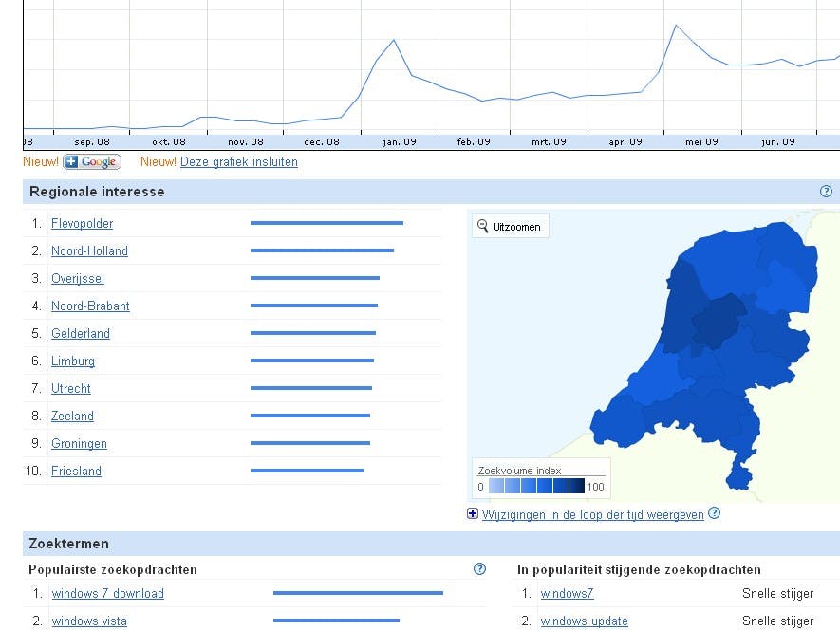
Task: Click the Uitzoomen magnifier button
Action: tap(510, 227)
